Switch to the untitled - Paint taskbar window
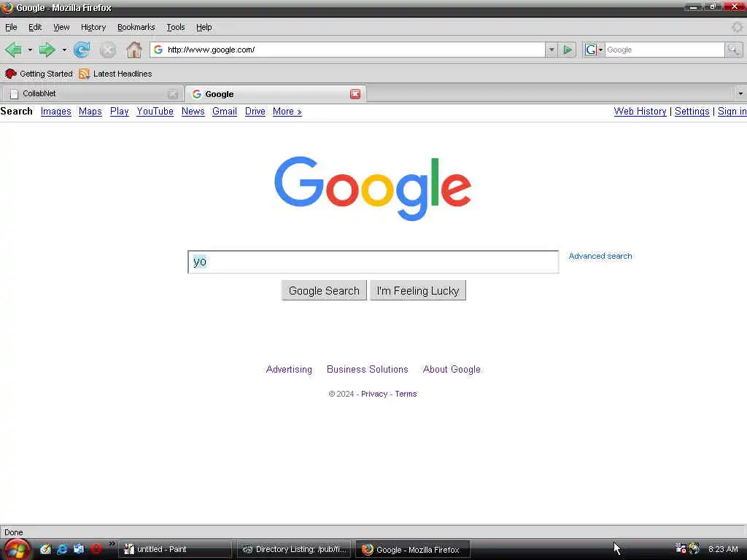The image size is (747, 560). 175,549
